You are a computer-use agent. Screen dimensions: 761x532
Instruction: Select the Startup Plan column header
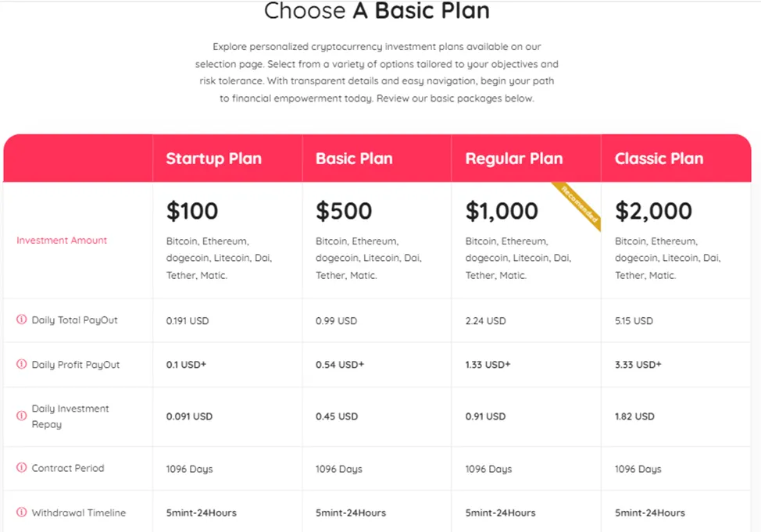pos(213,159)
